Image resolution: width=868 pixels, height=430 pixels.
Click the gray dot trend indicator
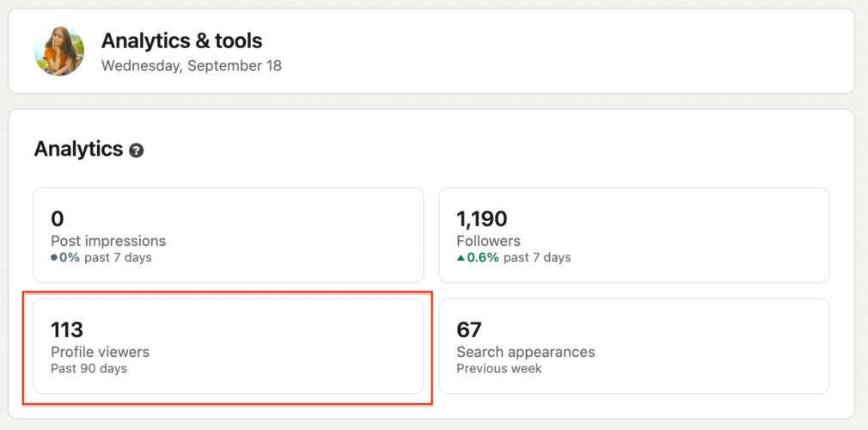point(54,258)
